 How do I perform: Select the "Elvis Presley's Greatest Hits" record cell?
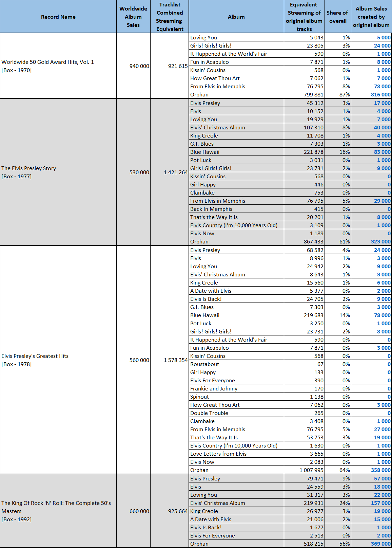tap(58, 360)
